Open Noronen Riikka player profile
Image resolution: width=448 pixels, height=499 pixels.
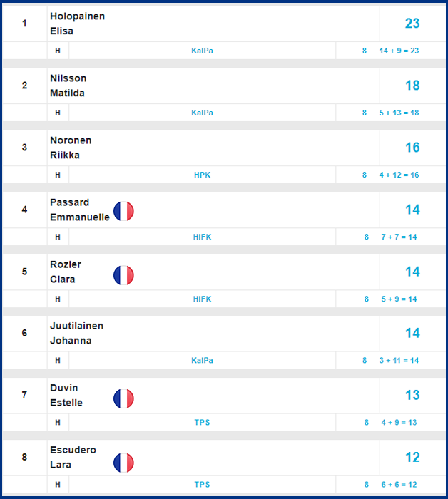[x=71, y=148]
